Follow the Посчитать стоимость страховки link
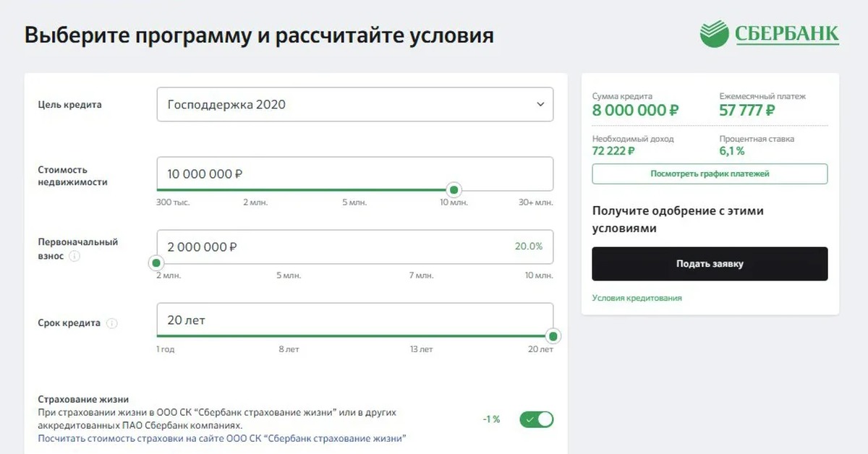 pos(222,438)
